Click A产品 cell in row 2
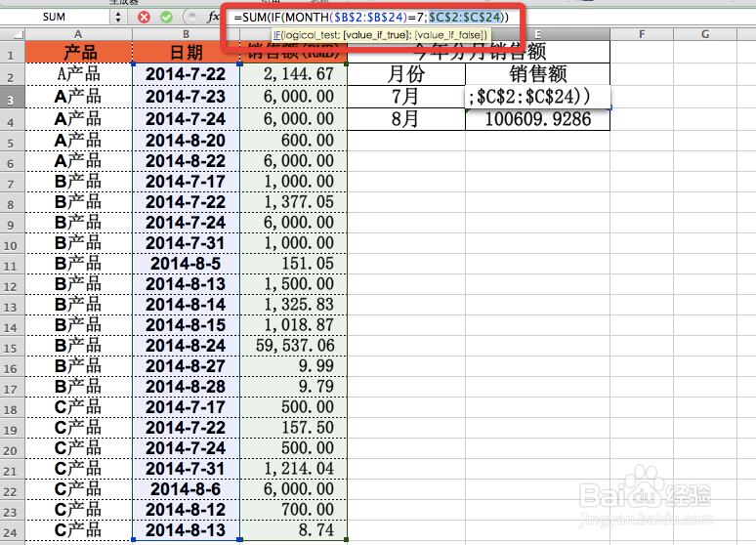The image size is (756, 545). (x=78, y=74)
